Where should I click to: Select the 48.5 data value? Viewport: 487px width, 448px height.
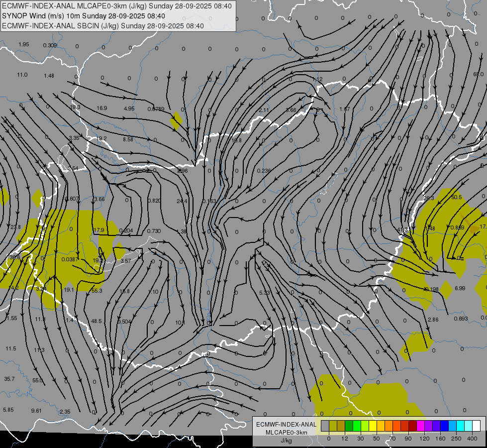point(97,321)
